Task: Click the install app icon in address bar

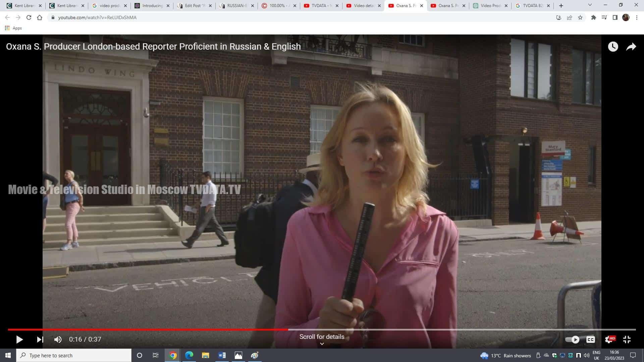Action: pos(558,17)
